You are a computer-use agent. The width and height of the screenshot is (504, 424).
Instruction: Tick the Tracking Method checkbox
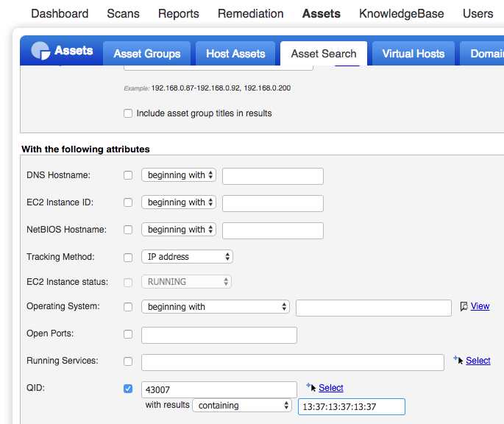coord(128,258)
